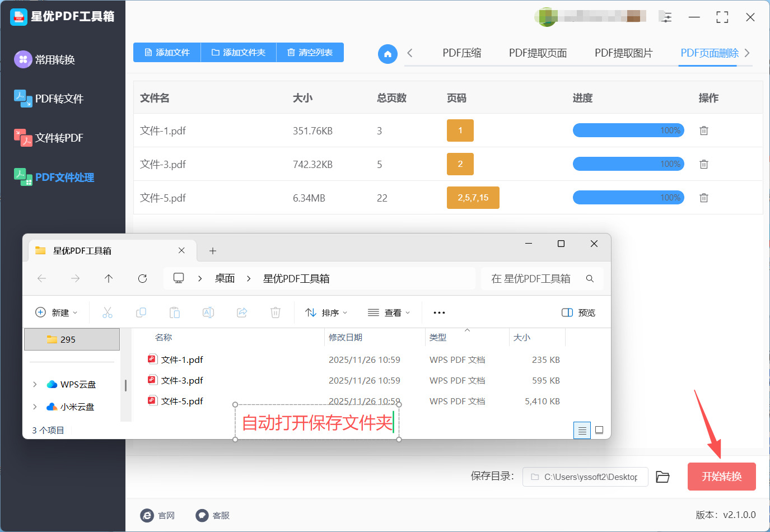Open the 常用转换 sidebar section
Viewport: 770px width, 532px height.
pyautogui.click(x=45, y=59)
